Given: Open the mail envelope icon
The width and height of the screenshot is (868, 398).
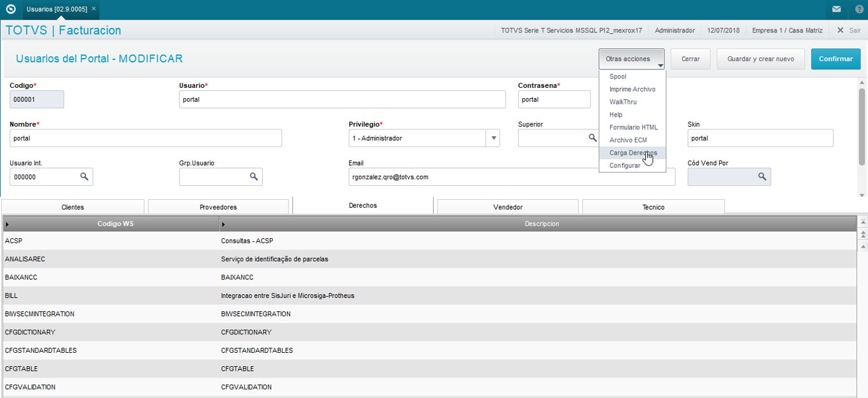Looking at the screenshot, I should tap(836, 10).
